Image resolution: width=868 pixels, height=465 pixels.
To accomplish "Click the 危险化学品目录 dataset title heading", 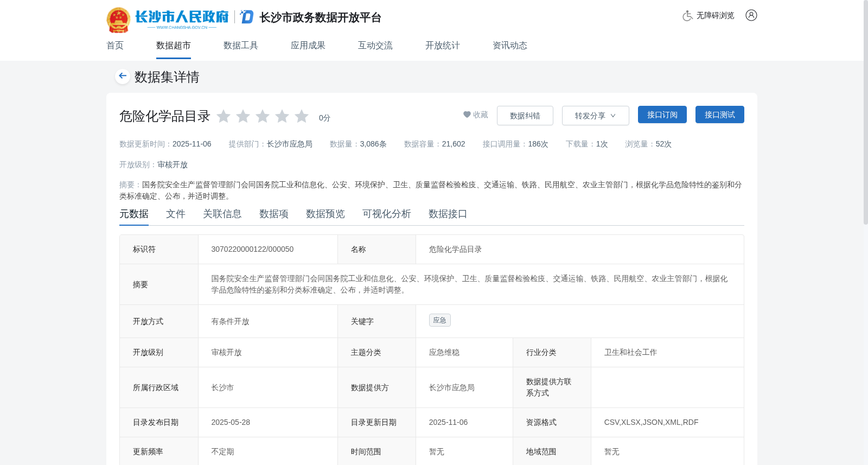I will (x=165, y=116).
